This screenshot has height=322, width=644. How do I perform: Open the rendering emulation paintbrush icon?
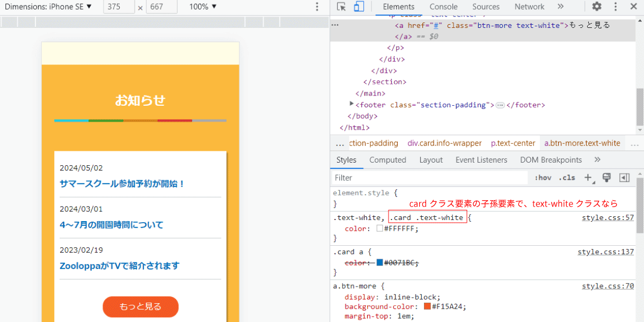click(607, 178)
